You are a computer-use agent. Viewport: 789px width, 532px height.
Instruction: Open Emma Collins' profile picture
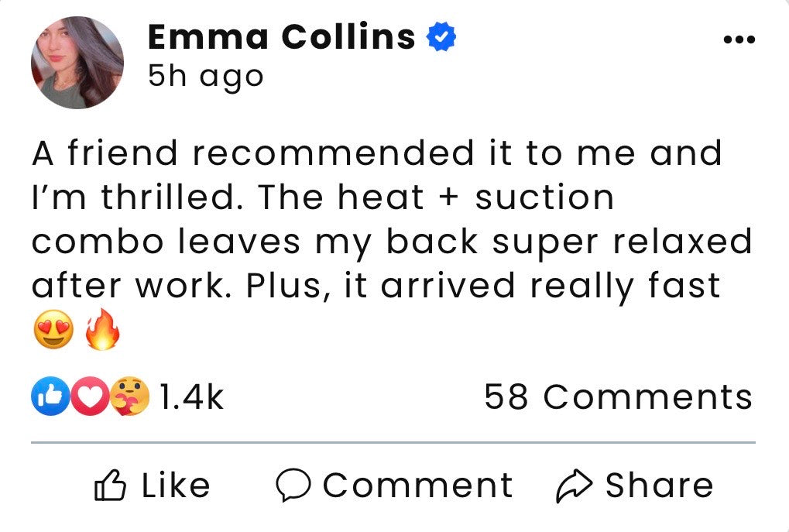[77, 63]
